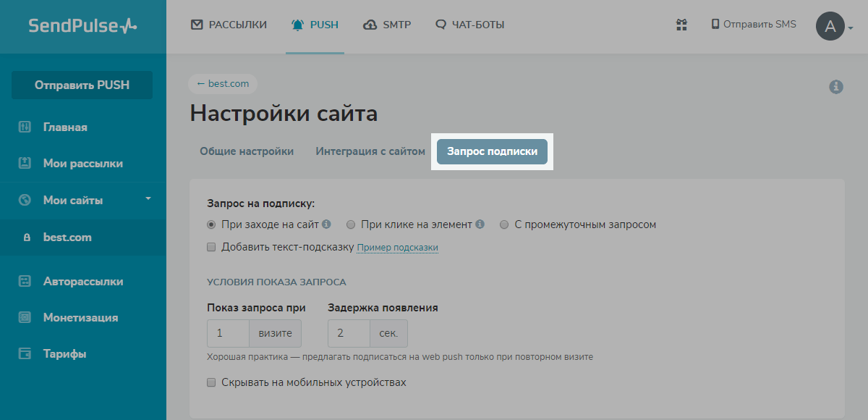Viewport: 868px width, 420px height.
Task: Click the SendPulse logo
Action: (82, 26)
